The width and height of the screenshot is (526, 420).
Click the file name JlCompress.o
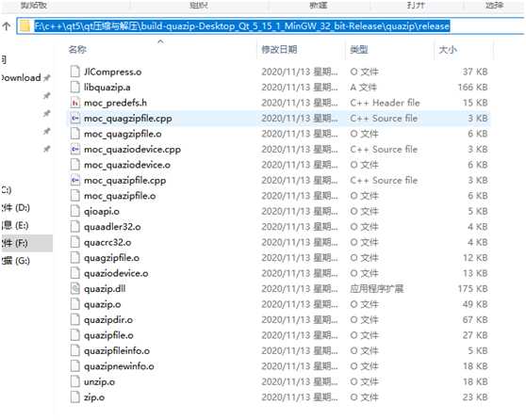[x=113, y=72]
